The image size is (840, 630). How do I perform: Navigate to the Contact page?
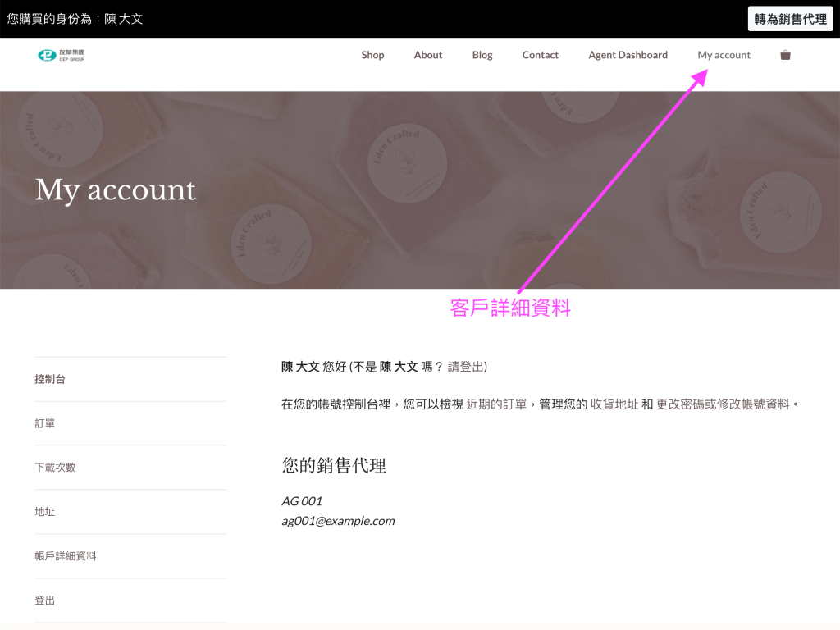(x=540, y=55)
